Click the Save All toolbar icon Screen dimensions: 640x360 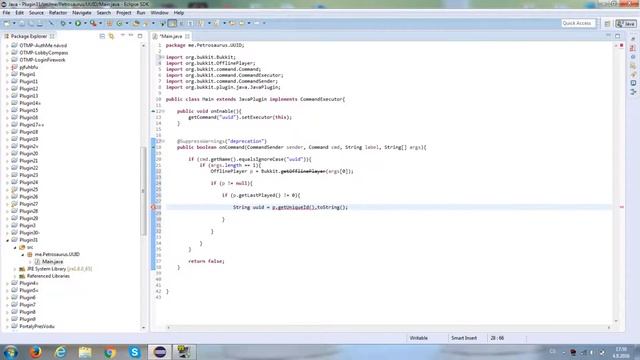click(x=31, y=23)
